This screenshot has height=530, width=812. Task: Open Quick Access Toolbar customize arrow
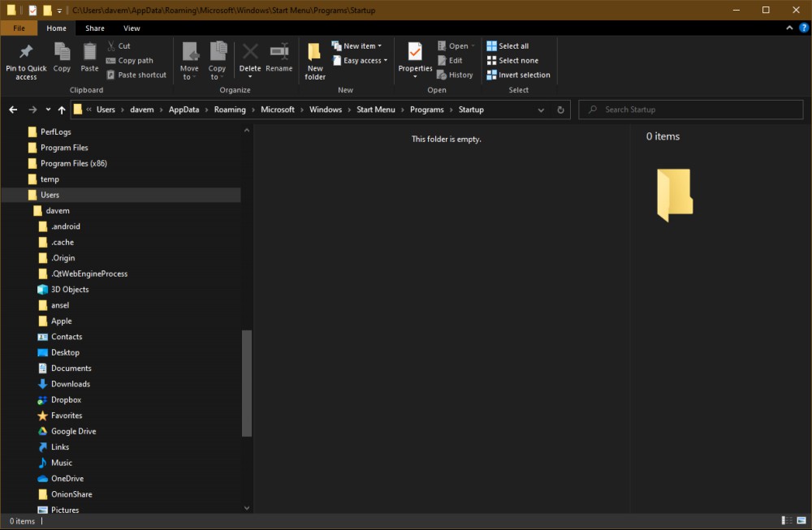[59, 11]
